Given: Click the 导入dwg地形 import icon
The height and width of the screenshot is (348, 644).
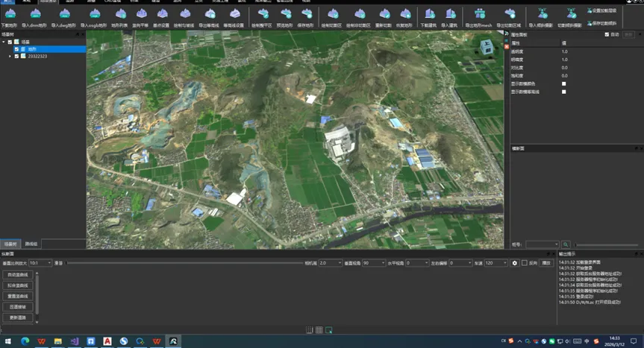Looking at the screenshot, I should point(64,13).
